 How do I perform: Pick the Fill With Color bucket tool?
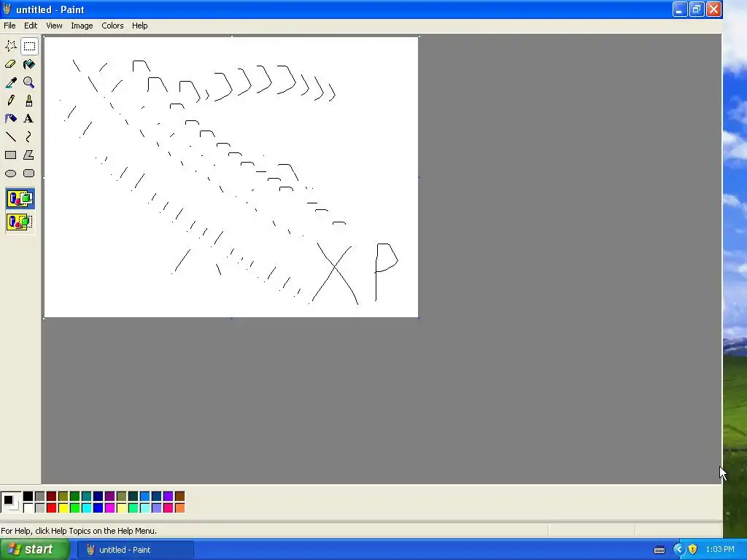pyautogui.click(x=29, y=64)
